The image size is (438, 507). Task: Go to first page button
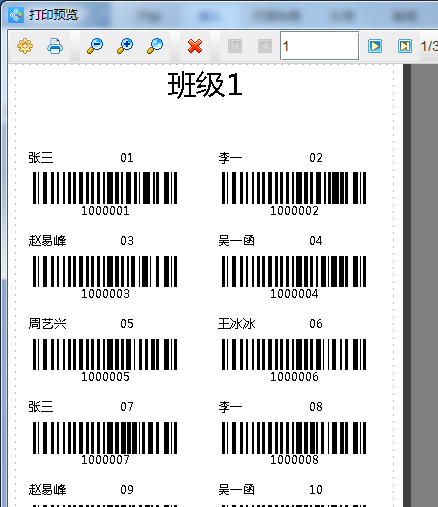pyautogui.click(x=235, y=46)
